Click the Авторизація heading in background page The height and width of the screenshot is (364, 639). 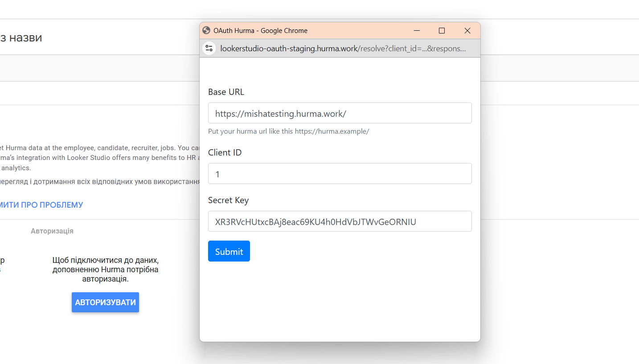(x=52, y=231)
